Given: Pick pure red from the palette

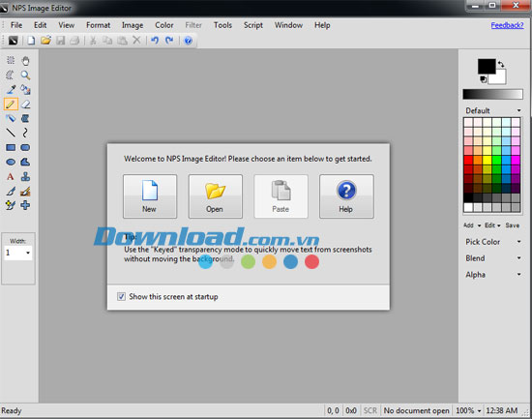Looking at the screenshot, I should click(x=468, y=160).
